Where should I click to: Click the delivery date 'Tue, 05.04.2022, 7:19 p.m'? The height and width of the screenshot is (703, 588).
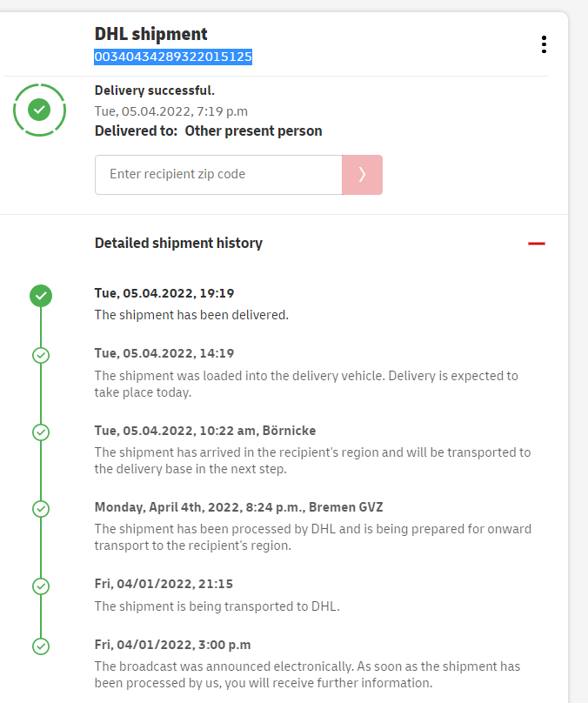pos(170,110)
